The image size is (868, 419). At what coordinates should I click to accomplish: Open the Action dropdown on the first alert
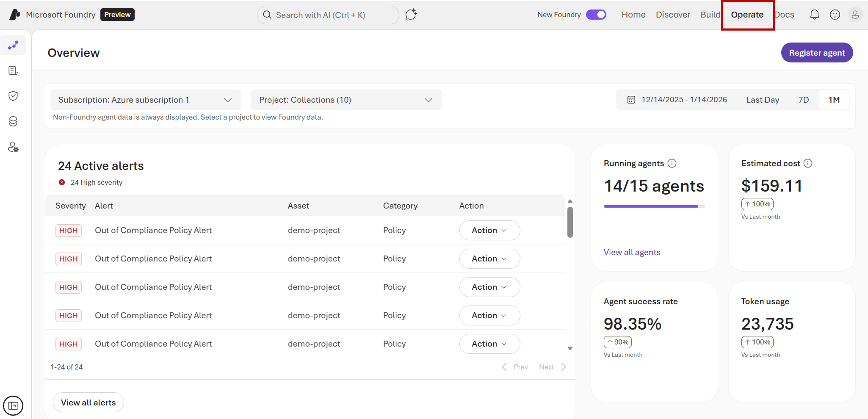(x=489, y=230)
